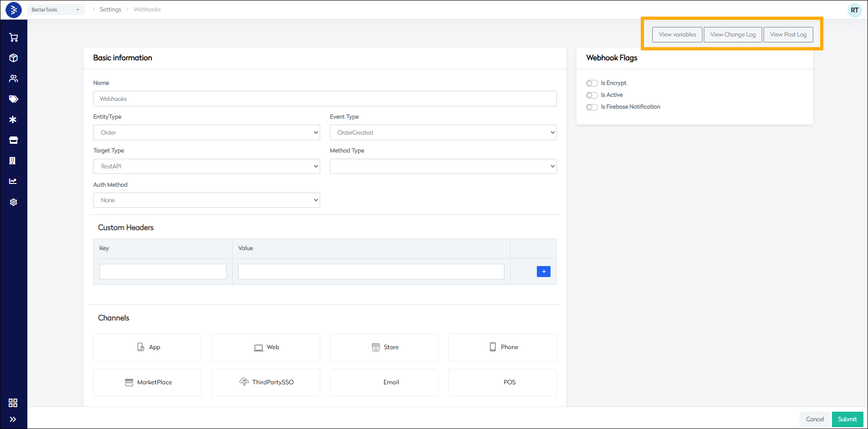Open the customers section from the sidebar
This screenshot has width=868, height=429.
click(13, 78)
